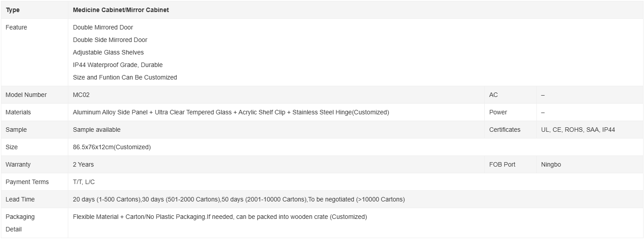644x239 pixels.
Task: Select the 86.5x76x12cm size value
Action: (112, 147)
